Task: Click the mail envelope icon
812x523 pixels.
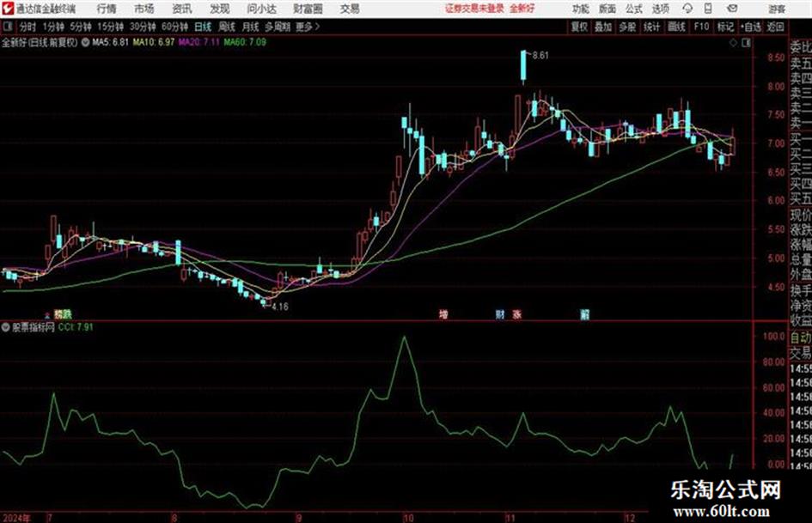Action: point(732,9)
